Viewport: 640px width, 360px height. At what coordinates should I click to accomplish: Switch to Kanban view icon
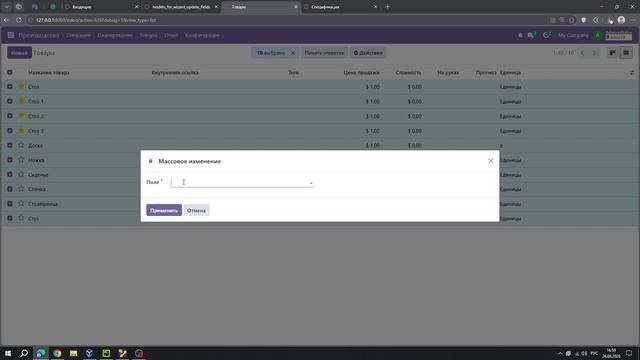[x=613, y=53]
